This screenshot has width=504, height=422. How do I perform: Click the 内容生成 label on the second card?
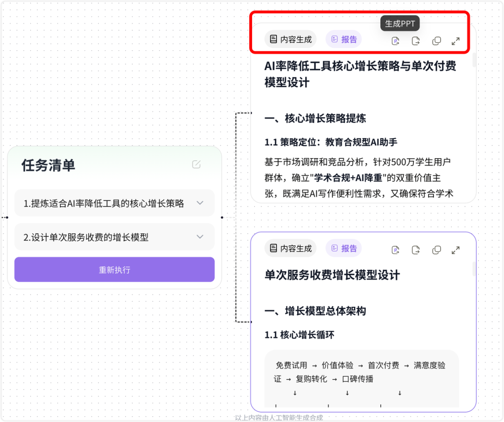(290, 248)
